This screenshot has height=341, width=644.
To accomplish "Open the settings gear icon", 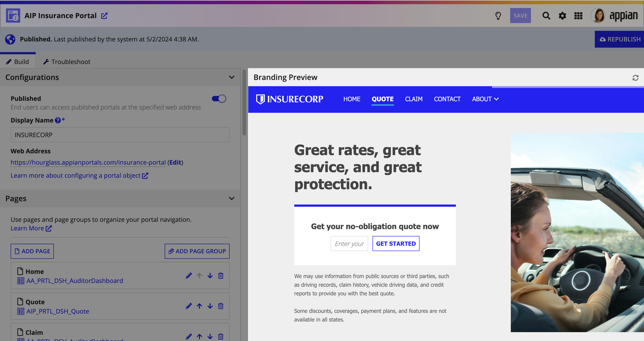I will (x=562, y=16).
